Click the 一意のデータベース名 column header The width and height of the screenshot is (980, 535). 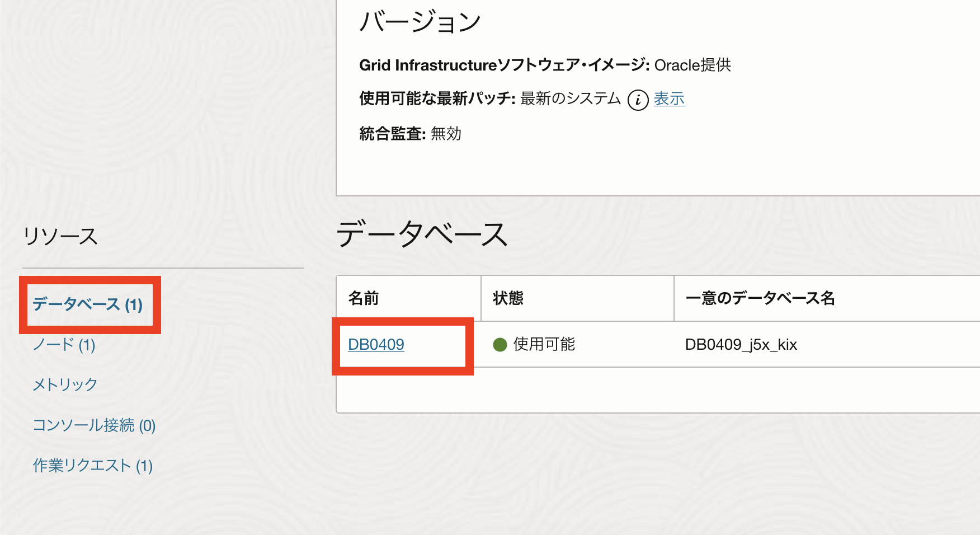click(x=760, y=298)
